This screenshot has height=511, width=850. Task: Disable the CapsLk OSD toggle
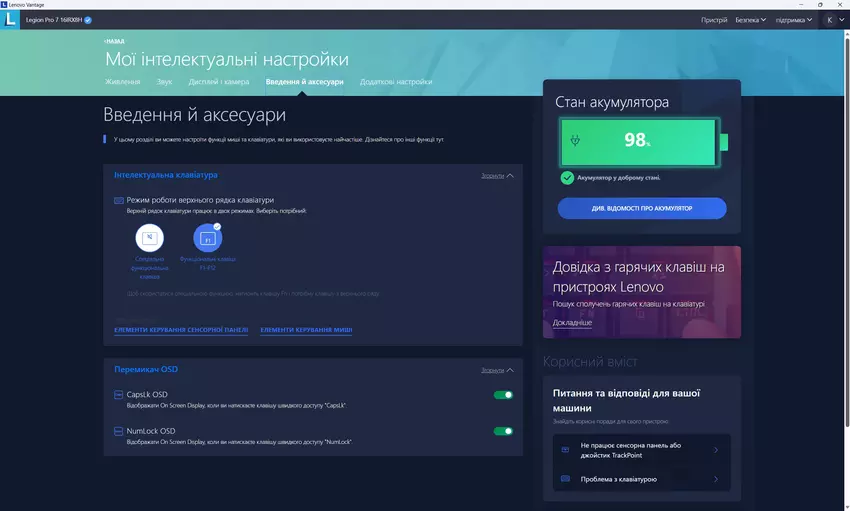[503, 395]
